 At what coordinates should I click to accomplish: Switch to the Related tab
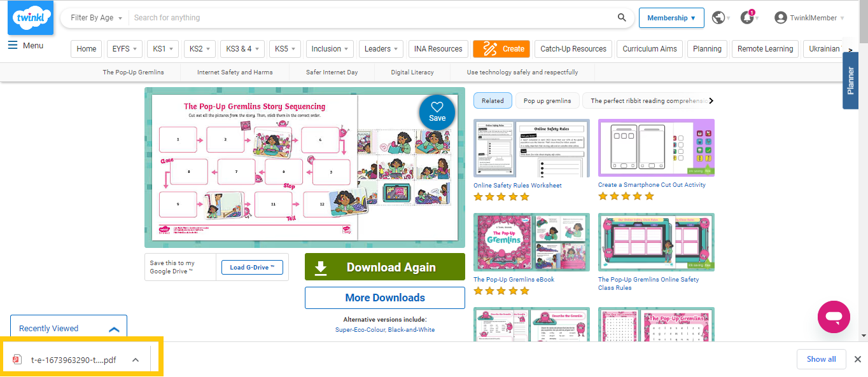[x=492, y=100]
